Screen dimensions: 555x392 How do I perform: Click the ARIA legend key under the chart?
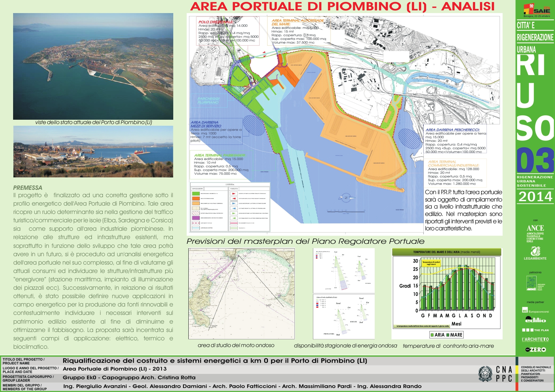(x=437, y=335)
